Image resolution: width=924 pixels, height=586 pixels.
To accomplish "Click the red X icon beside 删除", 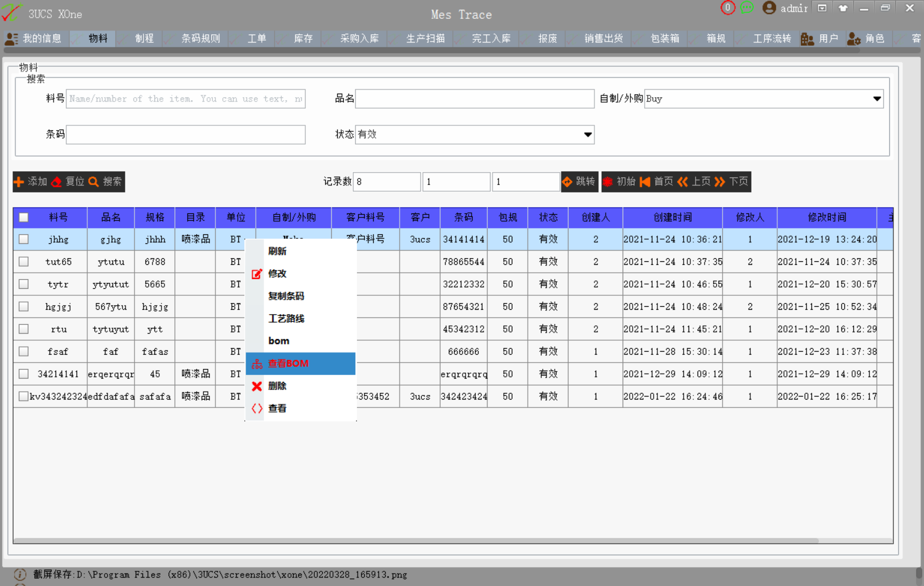I will (257, 386).
